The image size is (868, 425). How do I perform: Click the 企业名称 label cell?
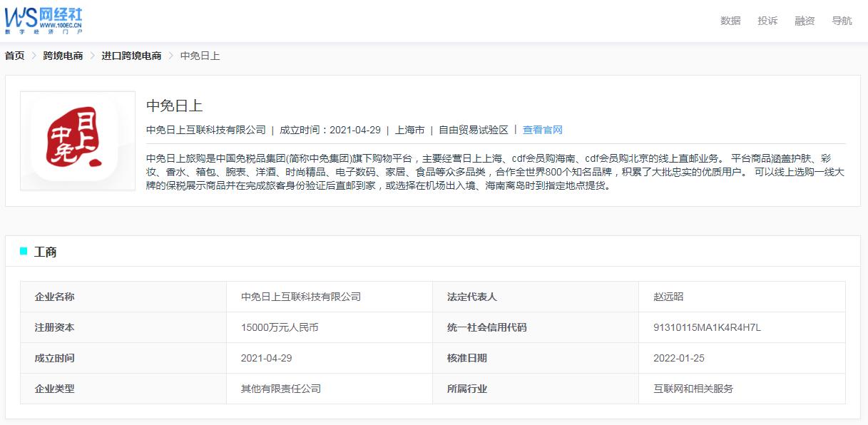pos(123,297)
